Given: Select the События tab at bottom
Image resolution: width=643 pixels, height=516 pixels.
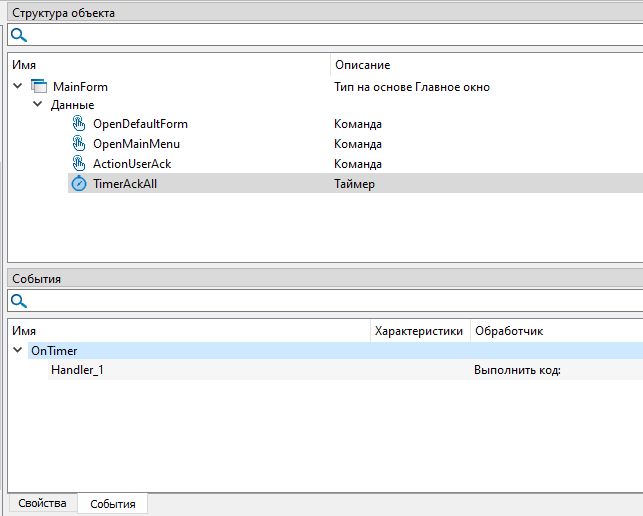Looking at the screenshot, I should point(112,504).
